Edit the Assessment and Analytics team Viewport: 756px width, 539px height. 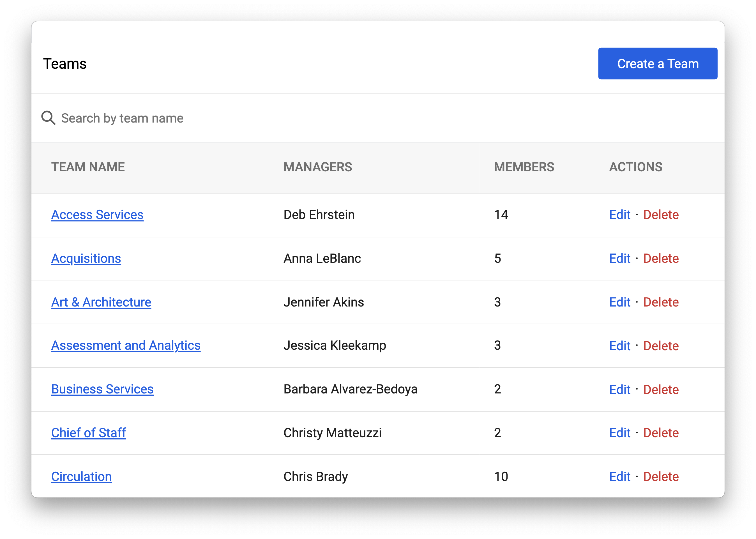tap(620, 346)
